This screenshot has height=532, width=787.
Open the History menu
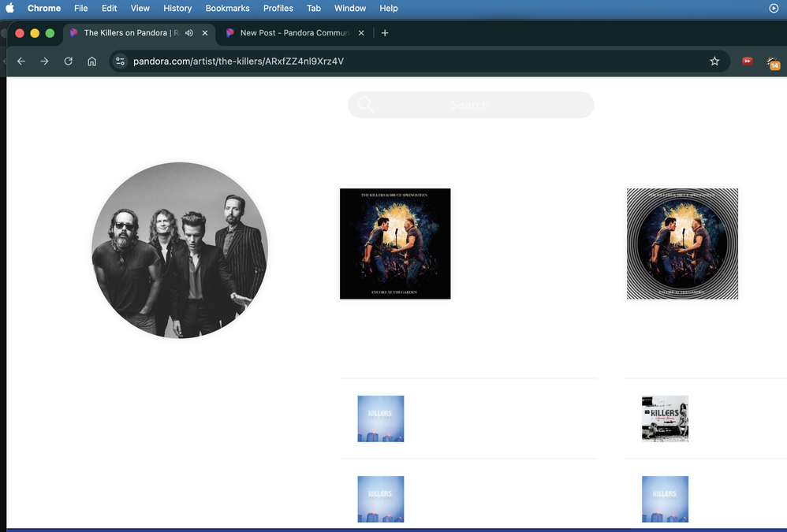(177, 8)
